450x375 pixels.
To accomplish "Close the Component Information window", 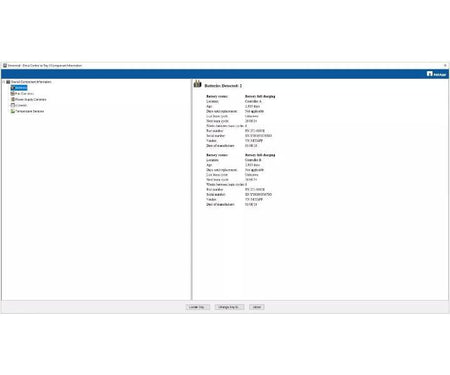I will [445, 65].
